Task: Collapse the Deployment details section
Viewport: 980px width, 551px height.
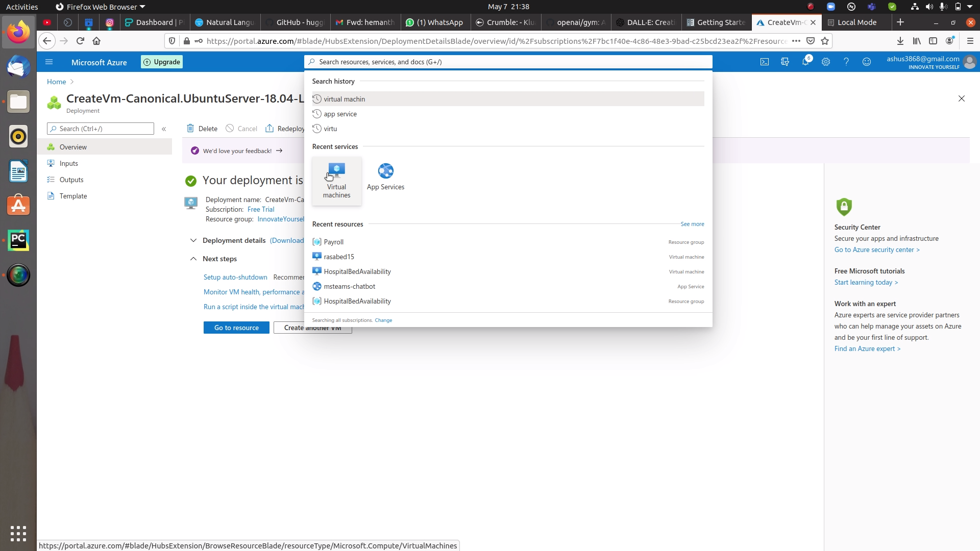Action: 194,240
